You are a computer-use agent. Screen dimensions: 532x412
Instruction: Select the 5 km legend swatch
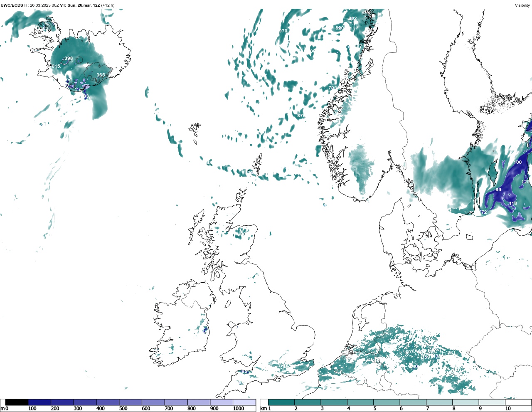click(387, 402)
